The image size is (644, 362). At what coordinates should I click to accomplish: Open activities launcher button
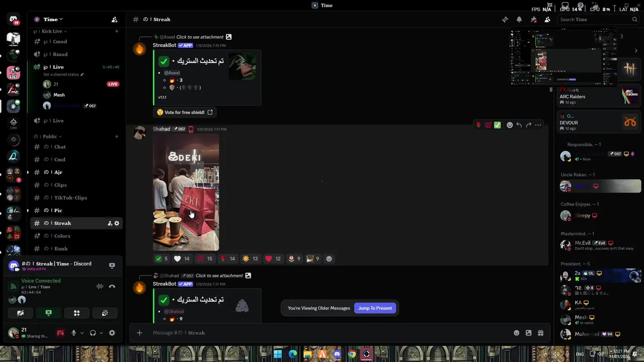pos(76,313)
